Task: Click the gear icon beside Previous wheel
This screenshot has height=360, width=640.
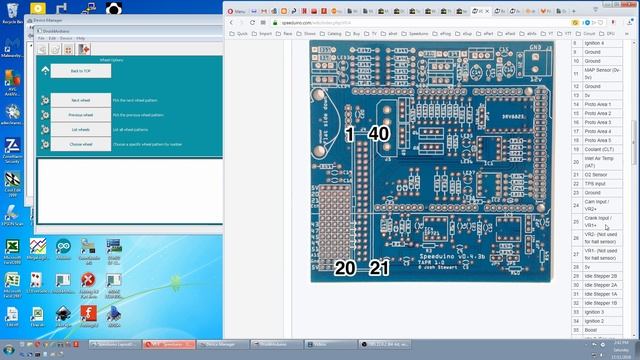Action: click(45, 115)
